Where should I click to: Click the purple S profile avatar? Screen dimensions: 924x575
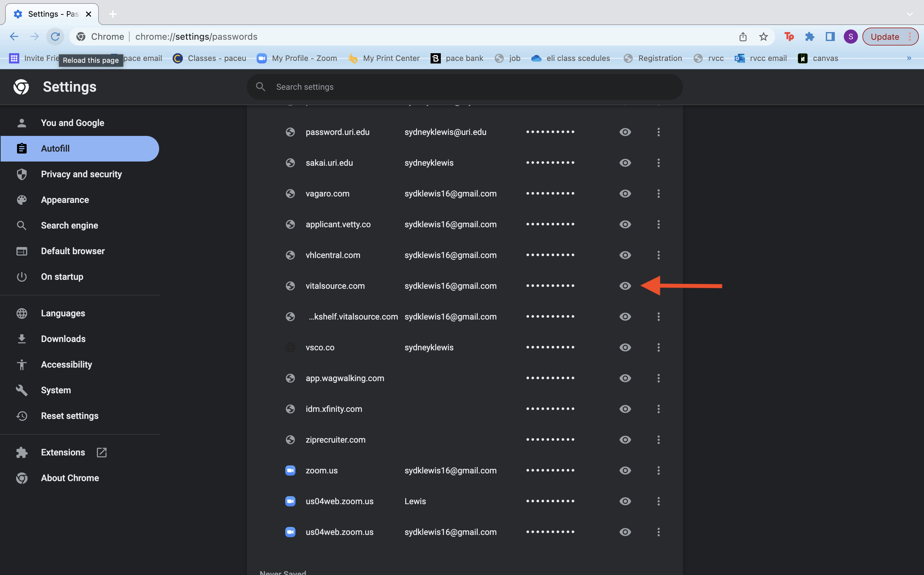tap(850, 37)
